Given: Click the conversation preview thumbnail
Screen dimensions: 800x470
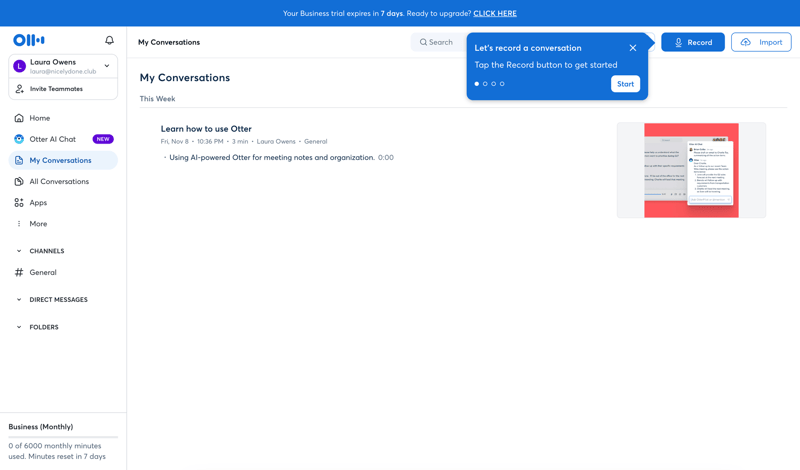Looking at the screenshot, I should point(691,170).
